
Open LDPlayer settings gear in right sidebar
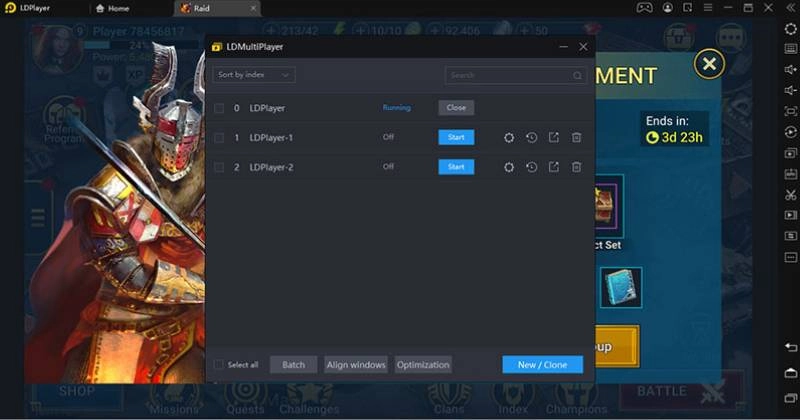tap(790, 29)
